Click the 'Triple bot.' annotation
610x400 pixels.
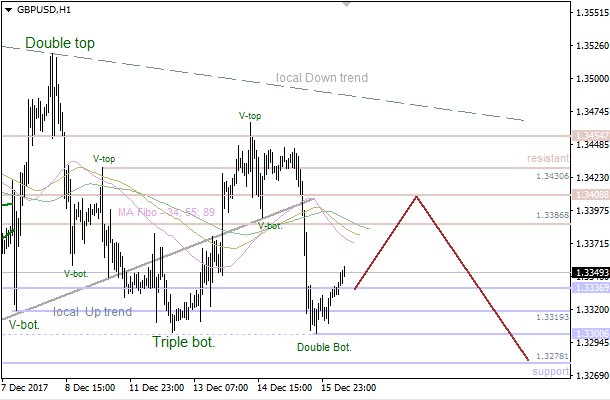tap(184, 342)
